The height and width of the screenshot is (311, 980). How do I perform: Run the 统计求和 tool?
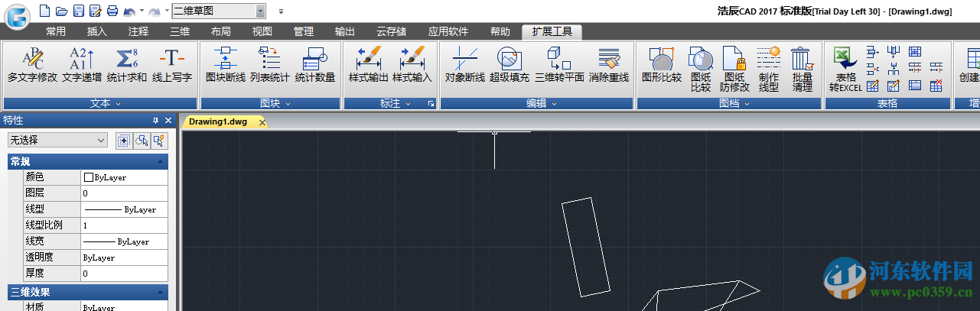pyautogui.click(x=127, y=65)
